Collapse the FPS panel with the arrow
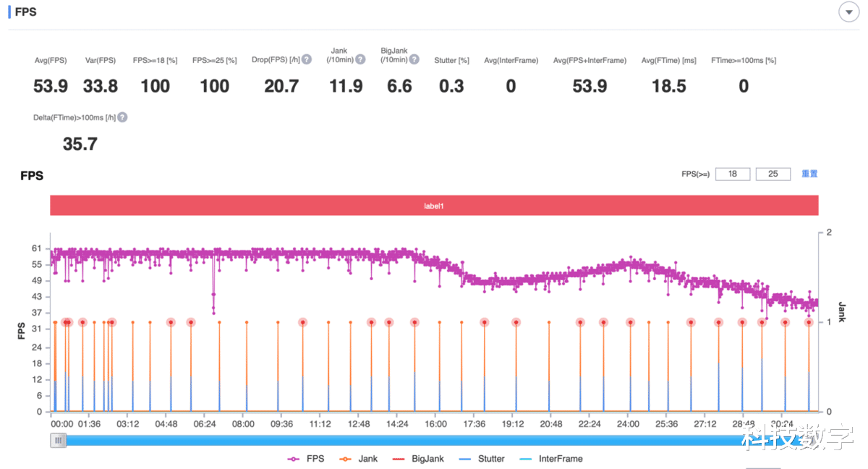The height and width of the screenshot is (469, 868). 848,13
